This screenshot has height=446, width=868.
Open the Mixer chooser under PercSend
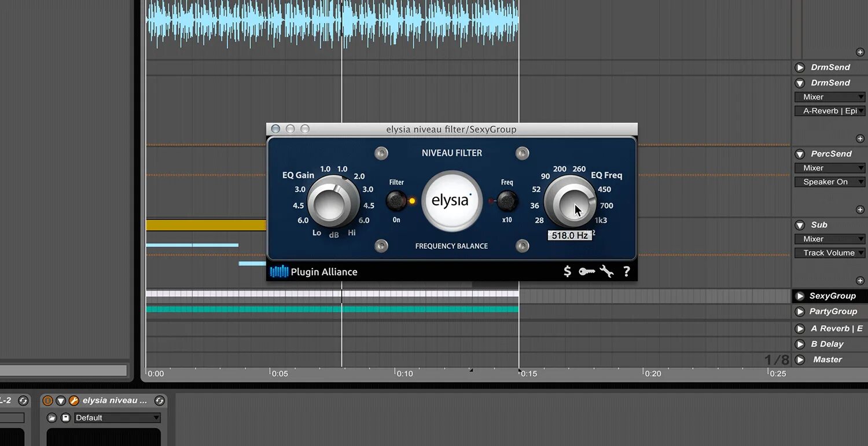pos(830,168)
